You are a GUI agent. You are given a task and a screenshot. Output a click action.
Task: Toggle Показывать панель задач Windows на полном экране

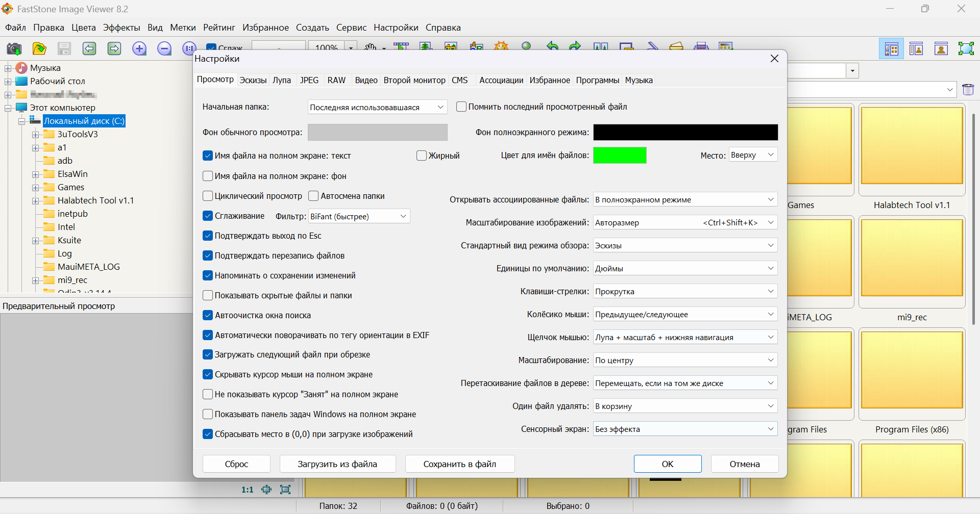pyautogui.click(x=208, y=414)
